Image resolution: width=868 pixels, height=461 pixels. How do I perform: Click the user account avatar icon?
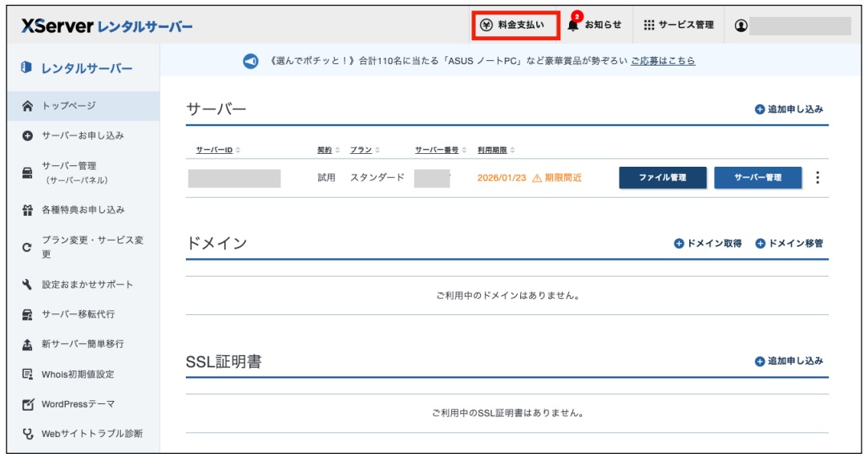[741, 26]
